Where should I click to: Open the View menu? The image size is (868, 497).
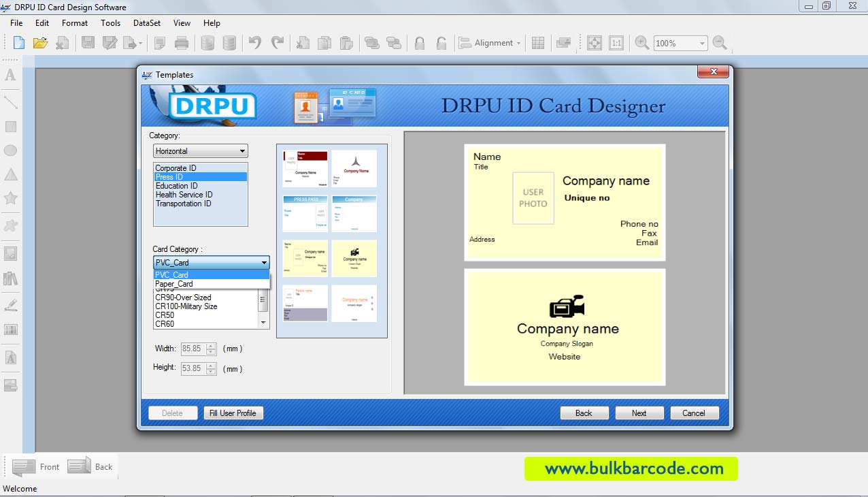(x=182, y=23)
